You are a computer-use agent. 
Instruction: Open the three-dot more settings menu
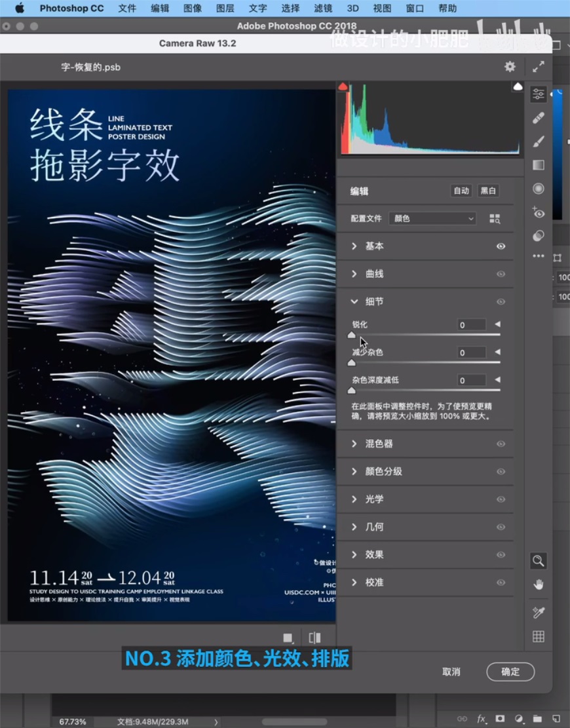coord(539,256)
